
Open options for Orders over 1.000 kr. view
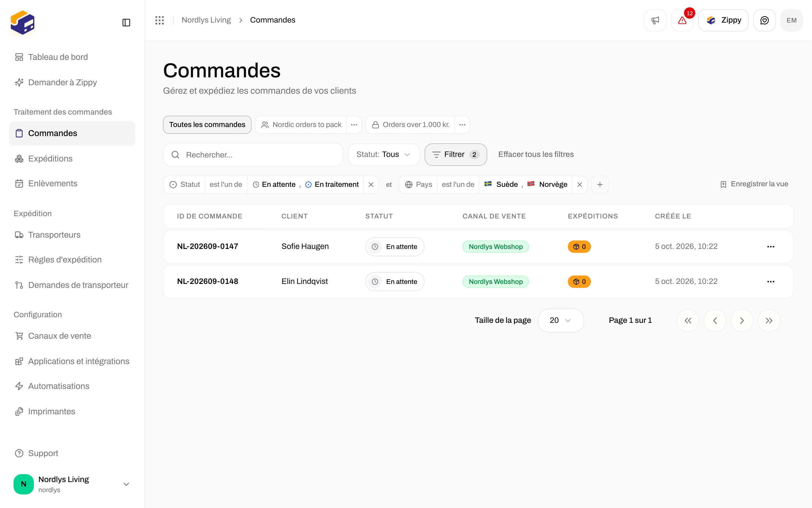462,125
